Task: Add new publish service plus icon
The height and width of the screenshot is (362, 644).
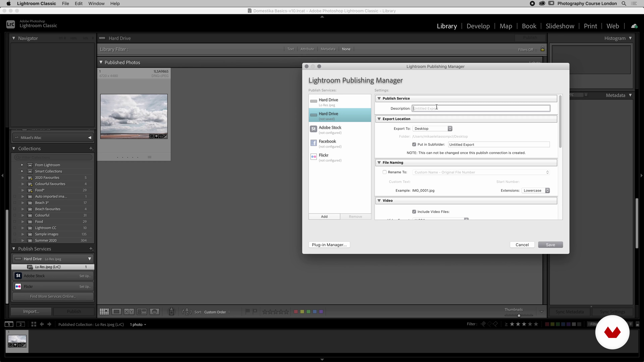Action: coord(91,249)
